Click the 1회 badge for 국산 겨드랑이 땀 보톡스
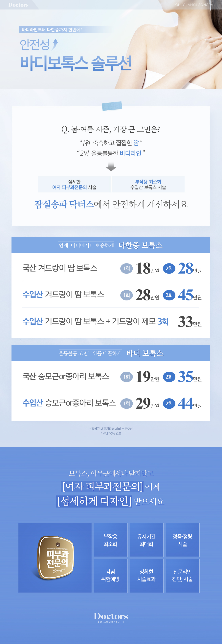The image size is (222, 644). coord(126,269)
